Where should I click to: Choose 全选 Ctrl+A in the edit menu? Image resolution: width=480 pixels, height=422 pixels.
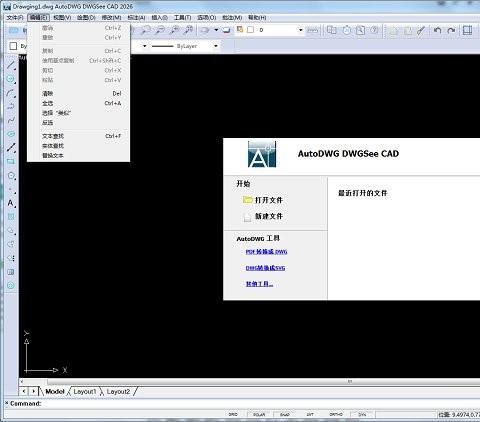pos(78,103)
